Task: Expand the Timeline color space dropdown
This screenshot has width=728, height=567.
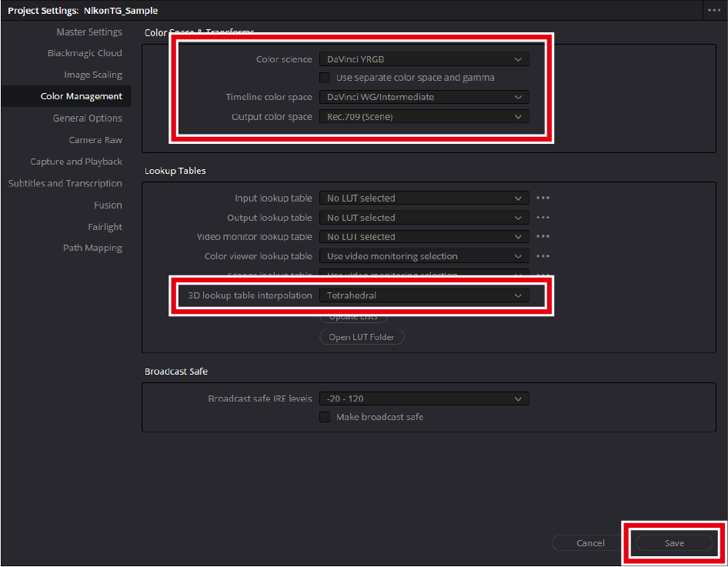Action: 423,97
